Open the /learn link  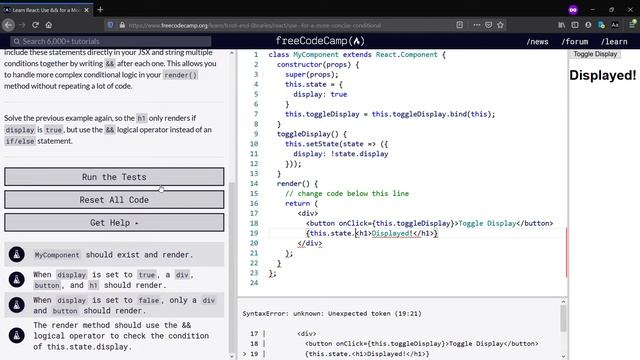coord(614,42)
